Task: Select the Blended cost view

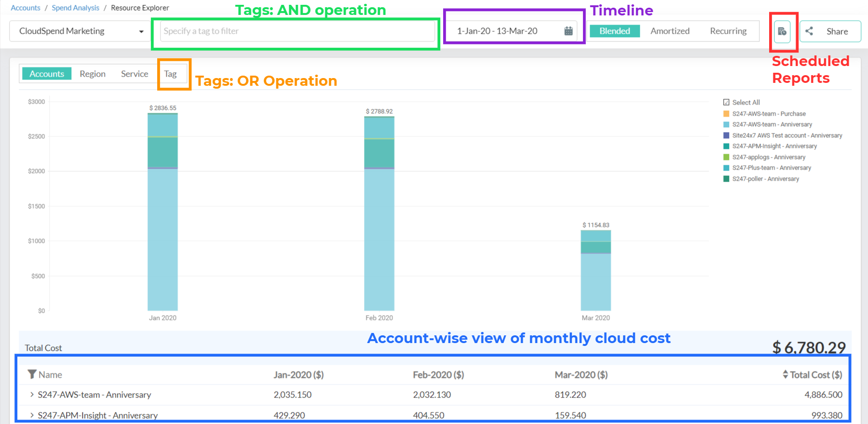Action: coord(614,31)
